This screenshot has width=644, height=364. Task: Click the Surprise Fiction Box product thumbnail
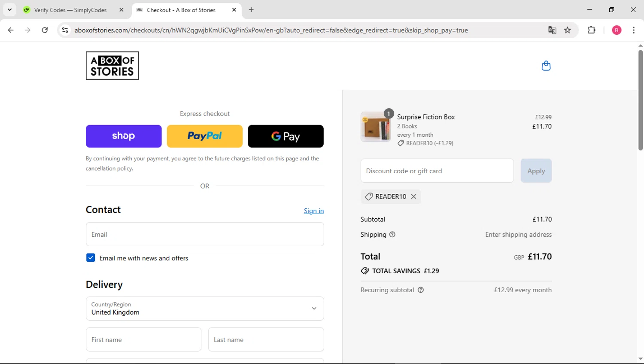[376, 127]
